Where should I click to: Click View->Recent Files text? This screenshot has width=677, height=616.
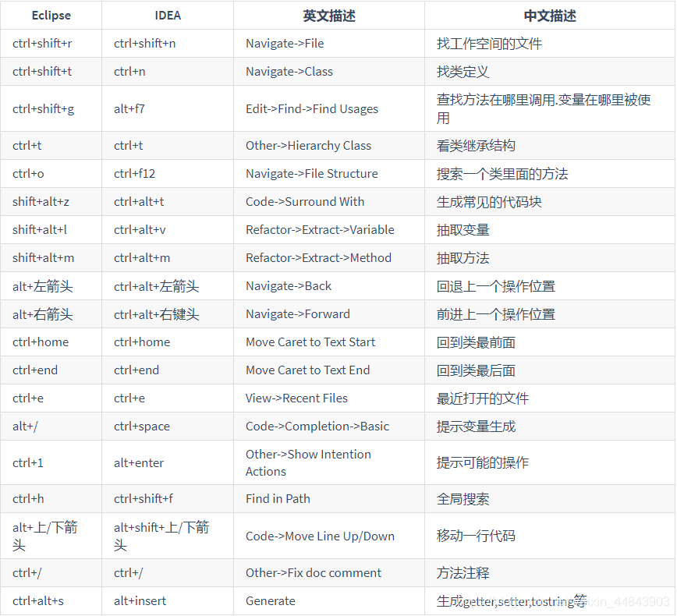(x=296, y=398)
